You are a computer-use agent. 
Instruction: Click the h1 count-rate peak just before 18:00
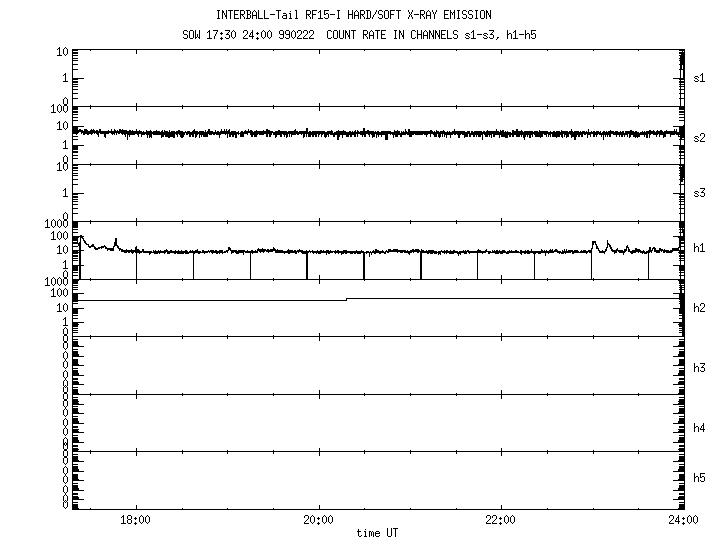pos(116,240)
